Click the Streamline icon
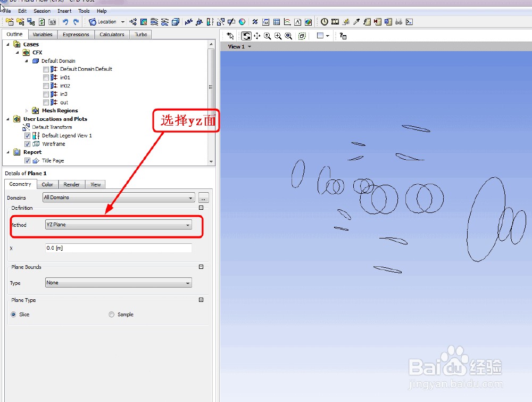532x402 pixels. click(154, 22)
